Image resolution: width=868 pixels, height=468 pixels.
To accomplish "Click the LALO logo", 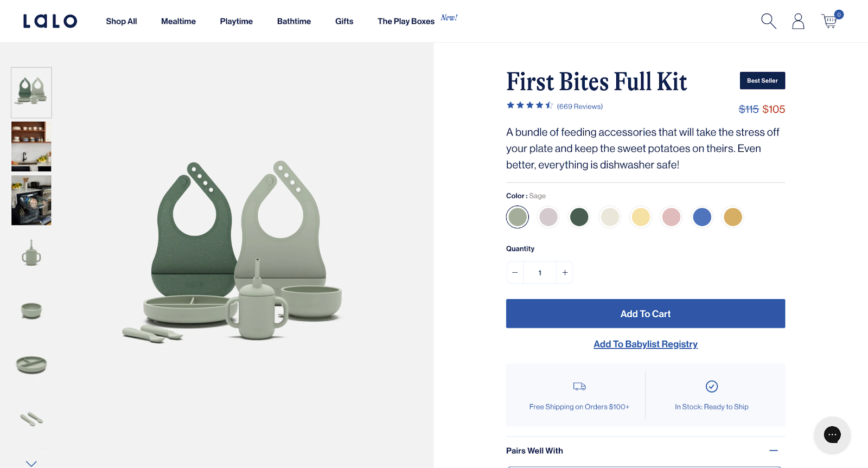I will (x=50, y=21).
